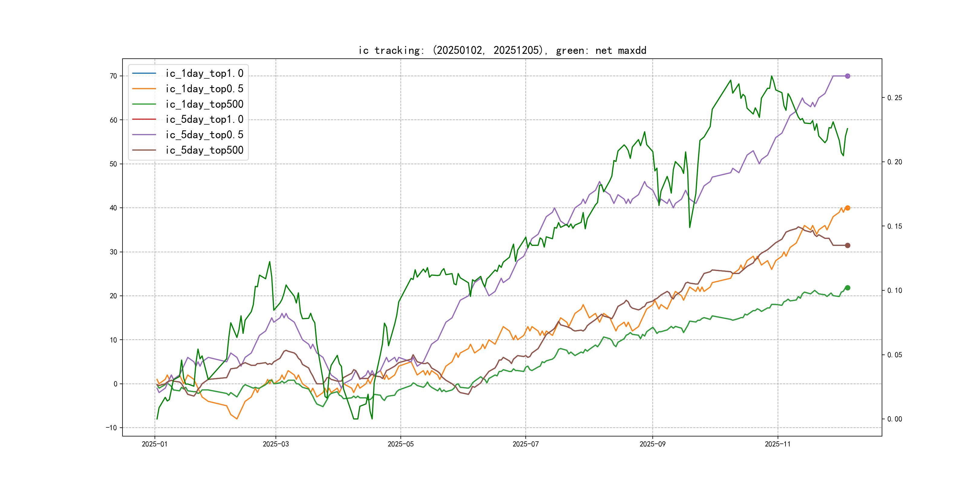Click the ic_5day_top0.5 legend label
The width and height of the screenshot is (980, 490).
[x=204, y=135]
